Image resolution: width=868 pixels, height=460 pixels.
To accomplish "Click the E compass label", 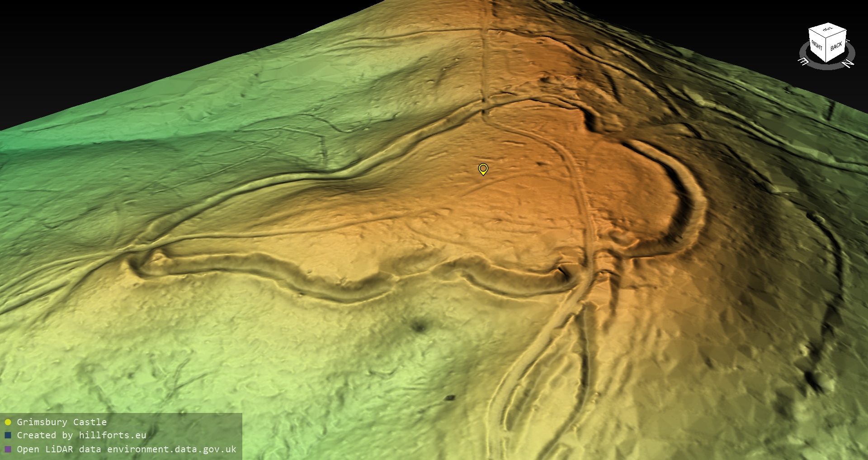I will [803, 61].
